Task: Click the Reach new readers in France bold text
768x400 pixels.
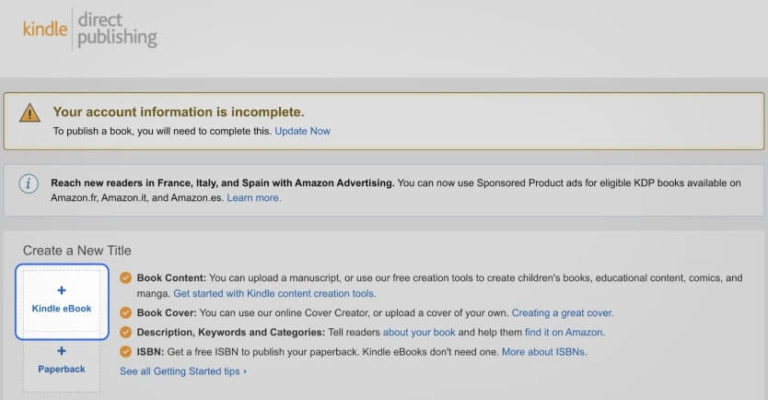Action: pyautogui.click(x=222, y=183)
